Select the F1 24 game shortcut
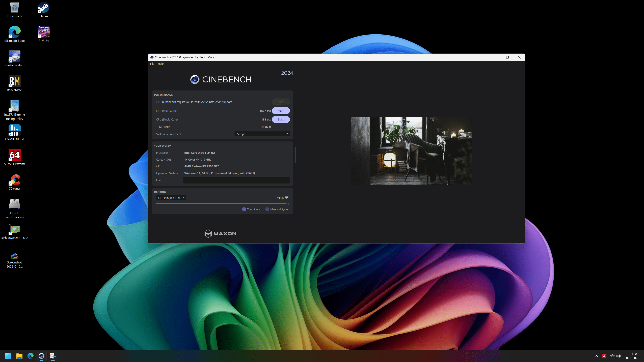The width and height of the screenshot is (644, 362). [43, 34]
